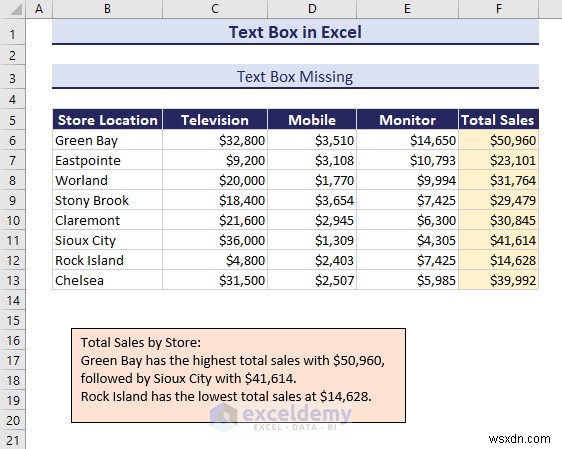Click Chelsea television value $31,500
This screenshot has height=449, width=562.
(x=215, y=280)
